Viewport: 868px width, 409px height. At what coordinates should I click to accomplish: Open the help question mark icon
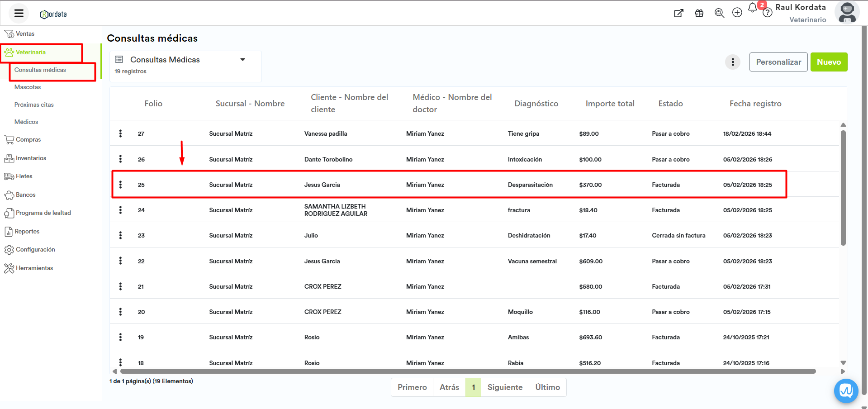click(767, 13)
